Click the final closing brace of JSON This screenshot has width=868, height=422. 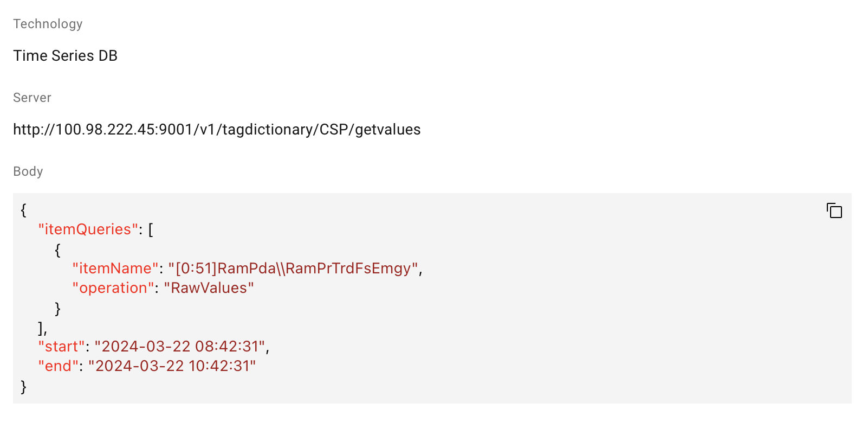[x=23, y=386]
